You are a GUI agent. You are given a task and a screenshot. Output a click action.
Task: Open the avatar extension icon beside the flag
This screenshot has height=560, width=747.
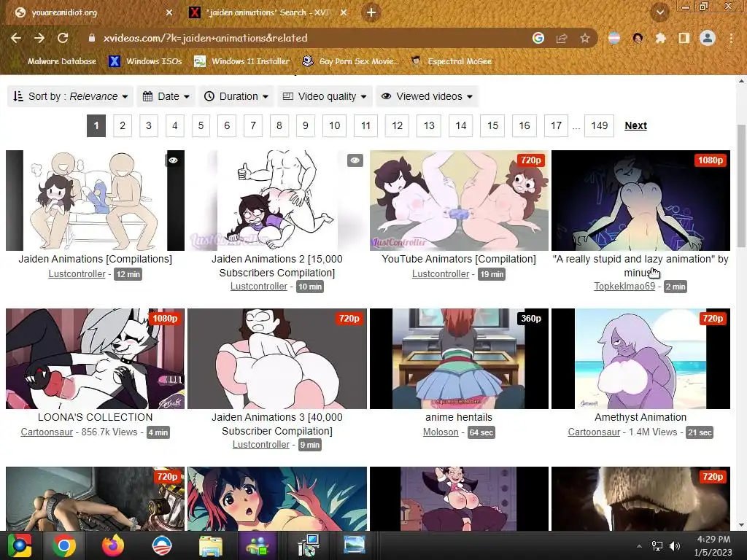(638, 38)
